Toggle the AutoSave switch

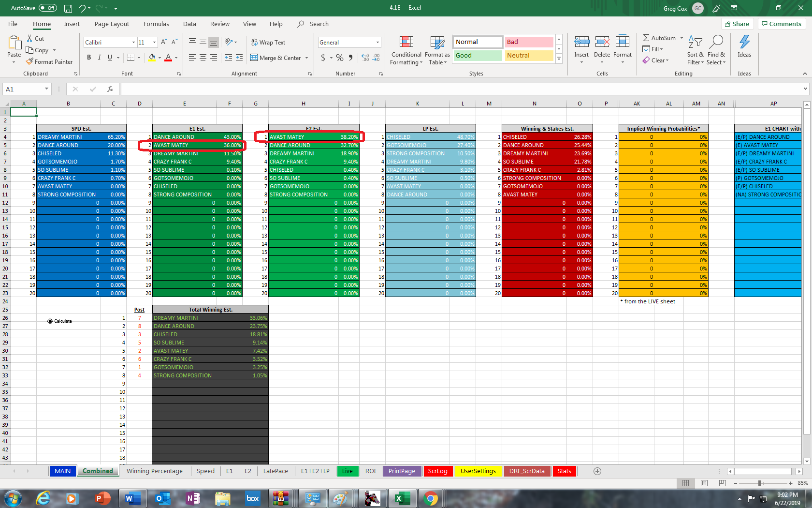click(x=47, y=8)
